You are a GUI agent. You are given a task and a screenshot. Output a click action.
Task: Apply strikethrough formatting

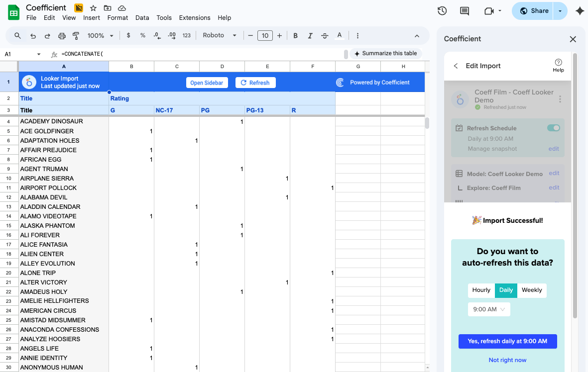pyautogui.click(x=325, y=36)
